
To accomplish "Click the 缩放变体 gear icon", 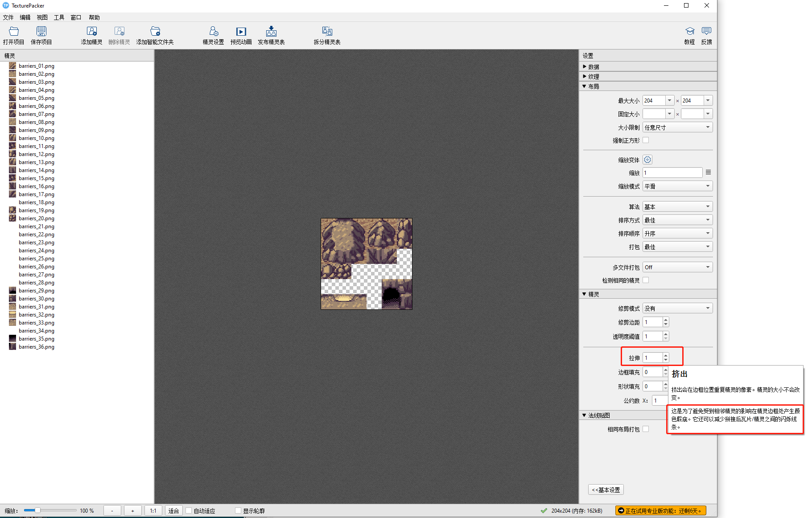I will (x=647, y=160).
